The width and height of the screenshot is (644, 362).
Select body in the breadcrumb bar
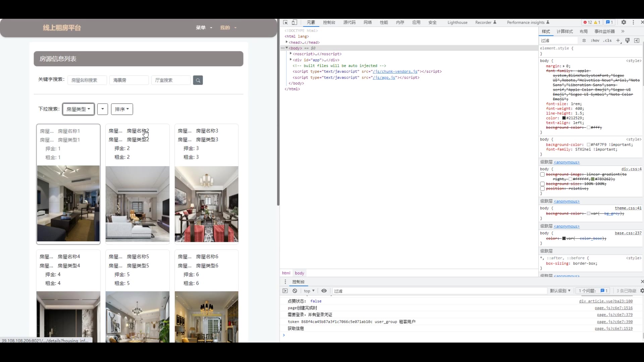(299, 273)
